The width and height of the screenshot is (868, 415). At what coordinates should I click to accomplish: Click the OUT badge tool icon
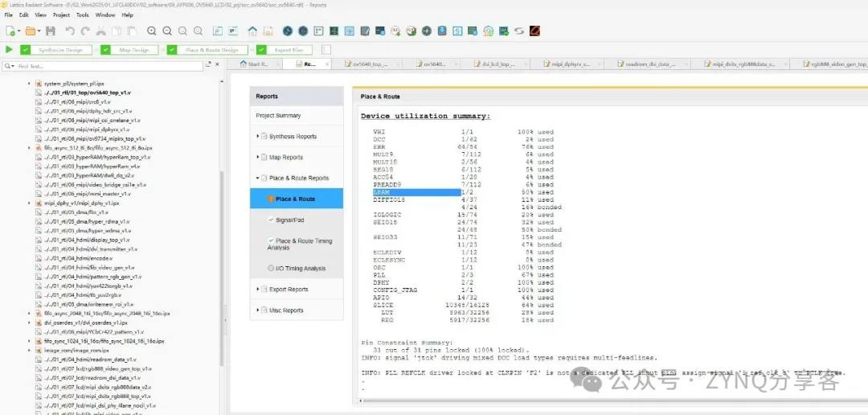(x=411, y=31)
